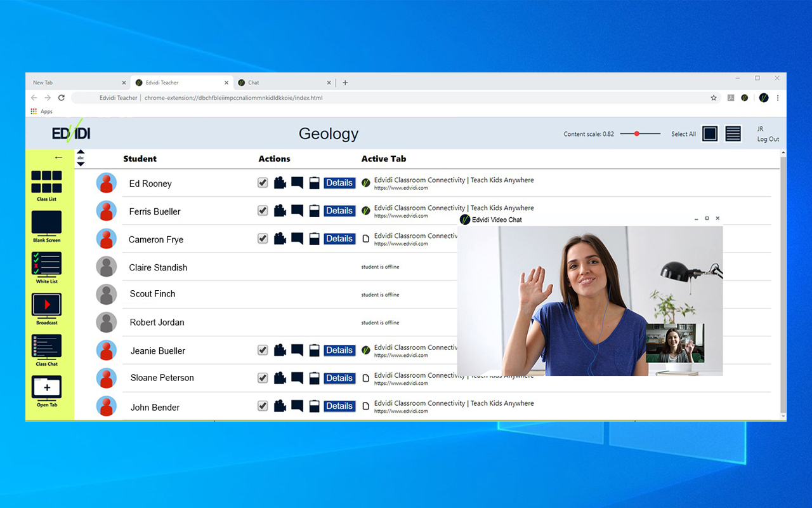Image resolution: width=812 pixels, height=508 pixels.
Task: Sort students ascending with the up arrow
Action: pos(81,152)
